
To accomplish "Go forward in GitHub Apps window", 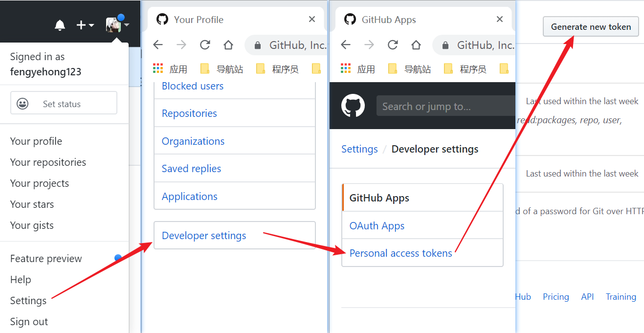I will tap(369, 45).
